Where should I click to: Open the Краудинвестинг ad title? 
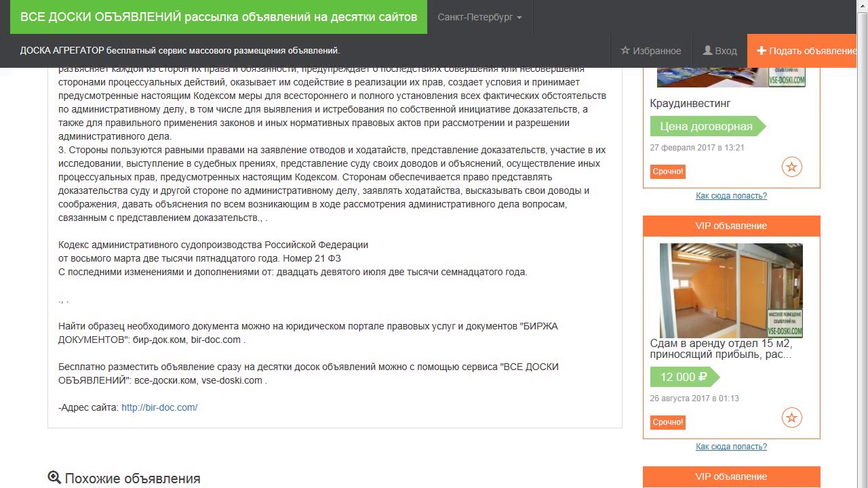tap(690, 104)
